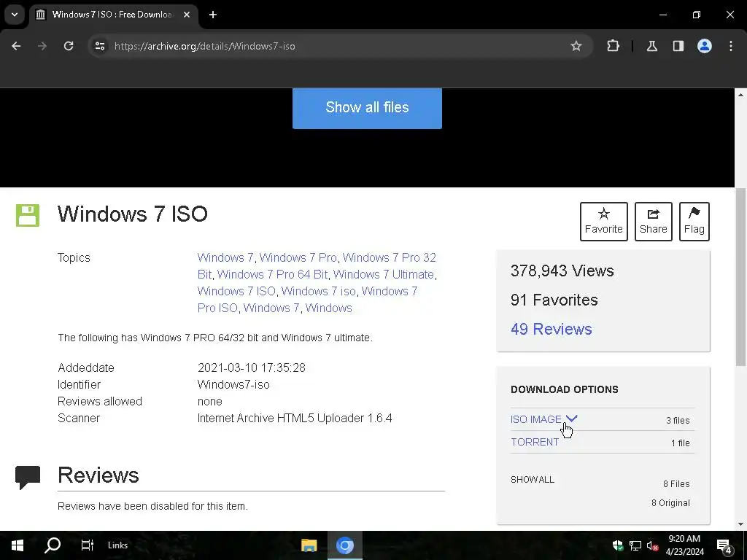Go back using the browser back arrow
747x560 pixels.
(x=16, y=46)
